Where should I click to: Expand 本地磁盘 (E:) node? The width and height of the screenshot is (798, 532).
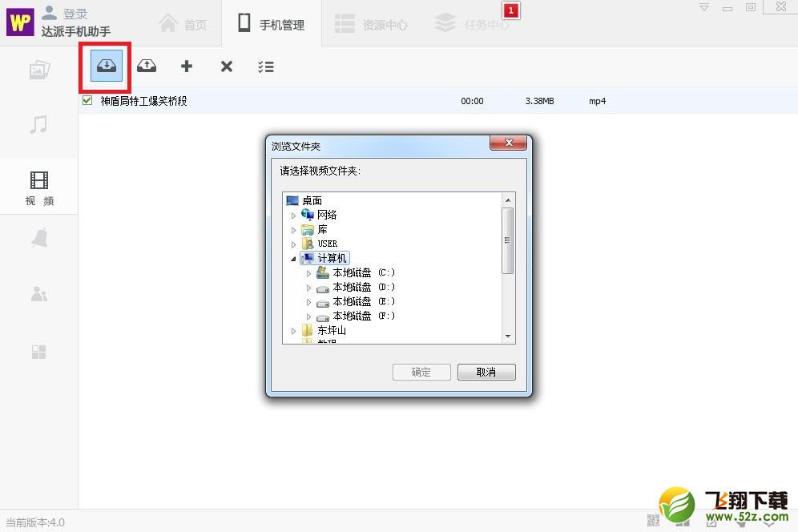[x=309, y=302]
